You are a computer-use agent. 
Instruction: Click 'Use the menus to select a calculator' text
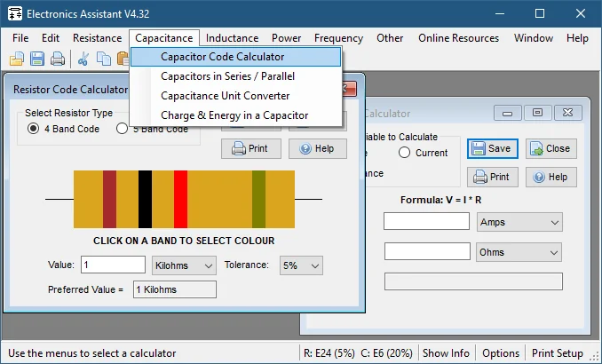(x=92, y=353)
